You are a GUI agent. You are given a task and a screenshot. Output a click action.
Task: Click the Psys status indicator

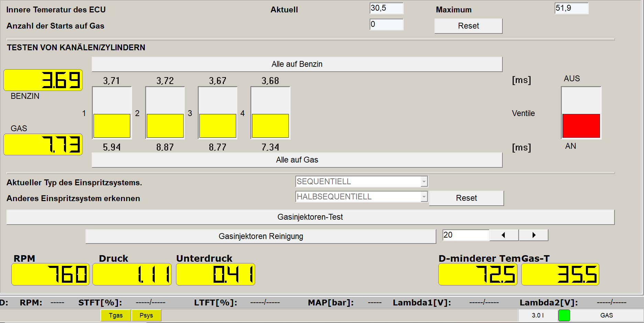pos(146,315)
